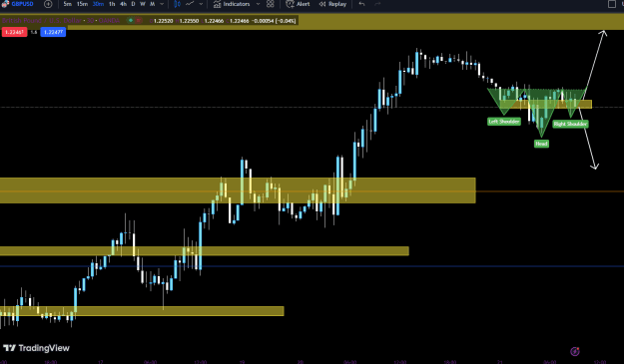Click the undo arrow icon
The height and width of the screenshot is (364, 624).
(361, 4)
